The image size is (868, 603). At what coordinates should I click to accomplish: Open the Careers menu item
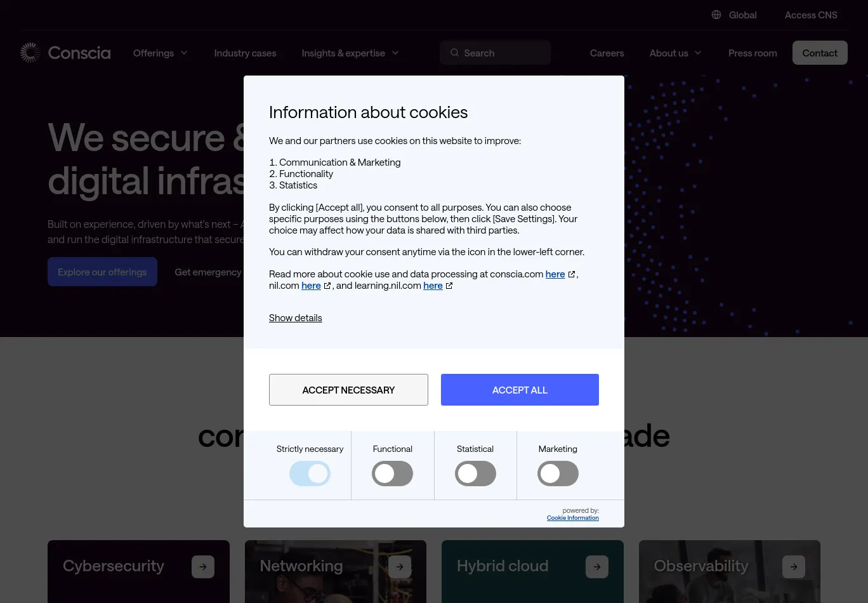tap(607, 53)
